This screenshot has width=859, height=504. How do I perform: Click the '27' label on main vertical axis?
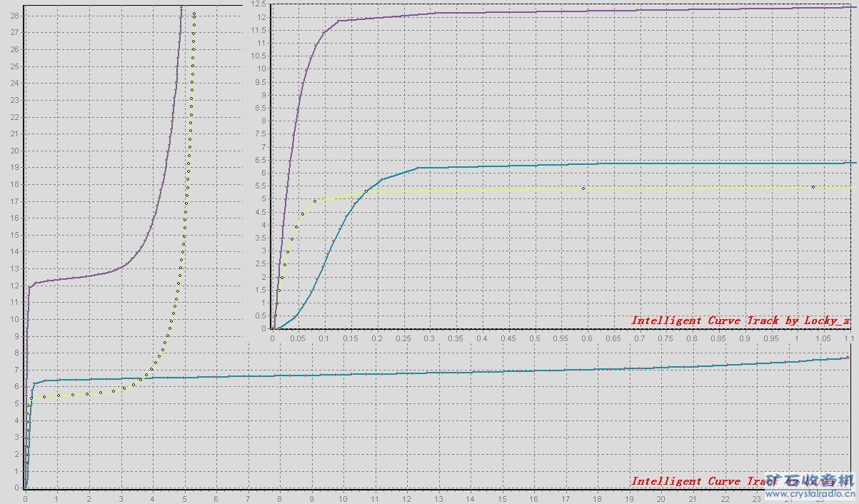(16, 33)
